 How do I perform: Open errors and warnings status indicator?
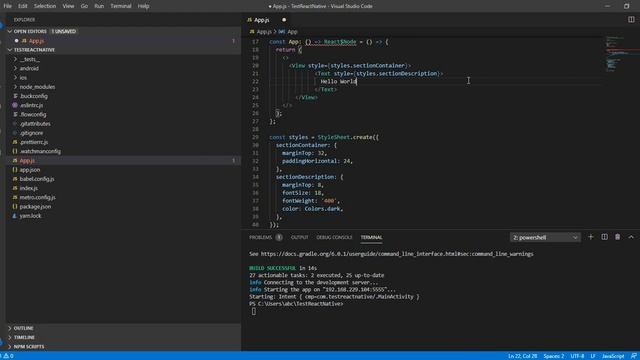[8, 356]
